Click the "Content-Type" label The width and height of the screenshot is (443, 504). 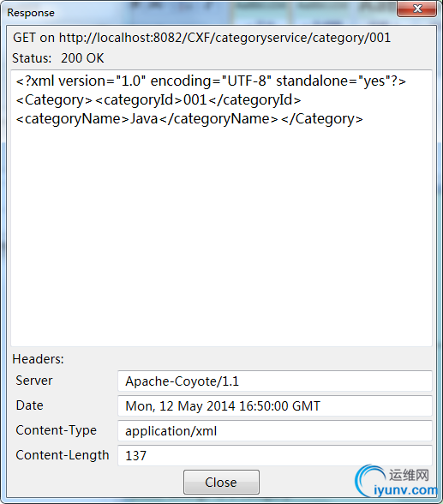57,430
